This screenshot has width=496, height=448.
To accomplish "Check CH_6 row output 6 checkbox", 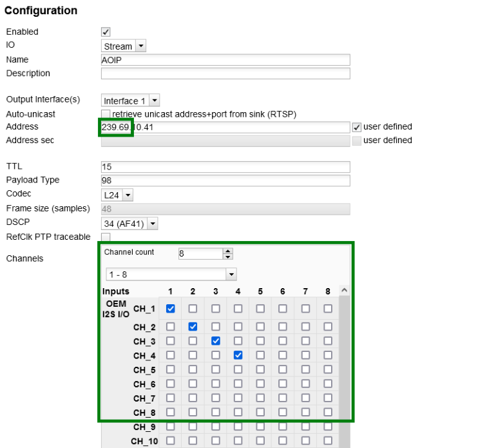I will [283, 384].
